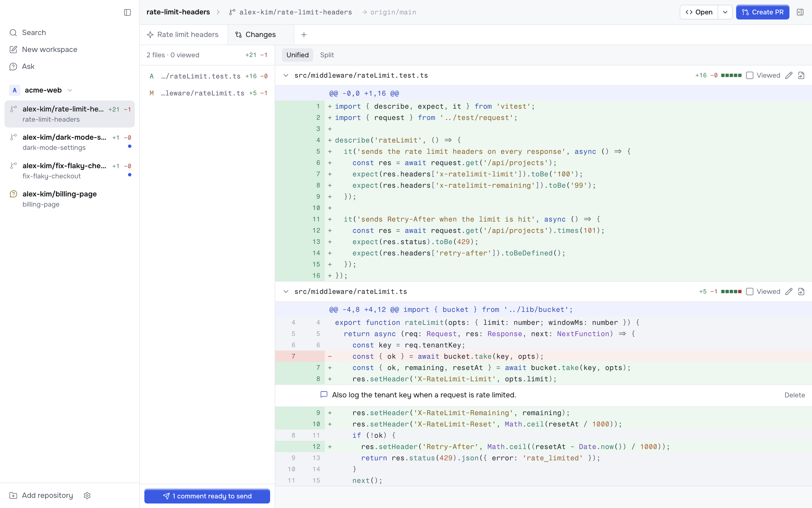Collapse the left sidebar panel icon
Viewport: 812px width, 508px height.
click(x=127, y=12)
